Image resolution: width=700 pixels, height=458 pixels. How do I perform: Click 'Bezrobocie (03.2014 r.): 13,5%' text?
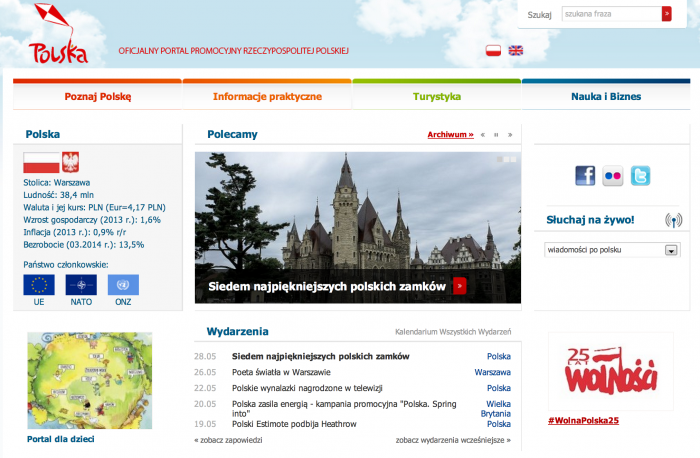[x=83, y=245]
